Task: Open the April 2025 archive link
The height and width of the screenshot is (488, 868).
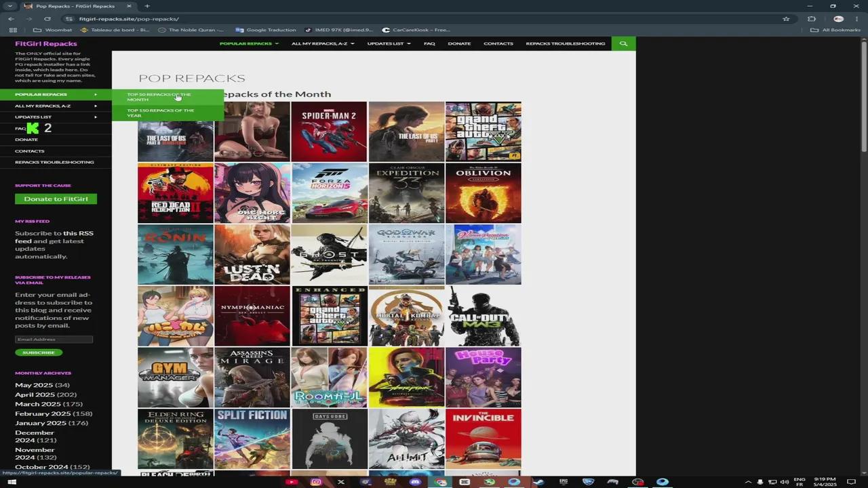Action: pos(35,394)
